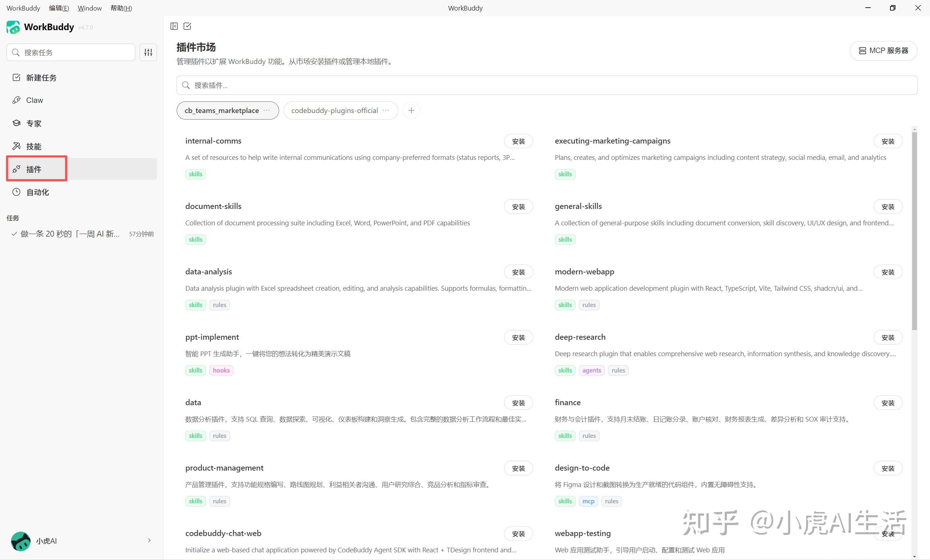Open the task 做一条 20 秒的
Viewport: 930px width, 560px height.
[x=81, y=234]
